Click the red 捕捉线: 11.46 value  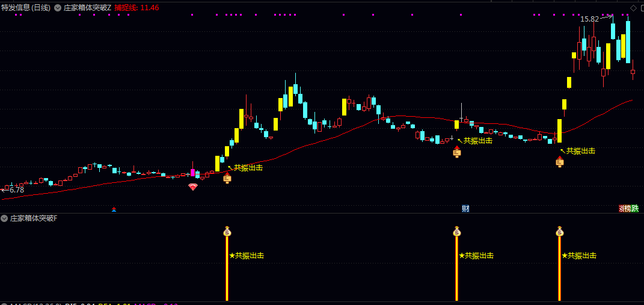pyautogui.click(x=136, y=7)
